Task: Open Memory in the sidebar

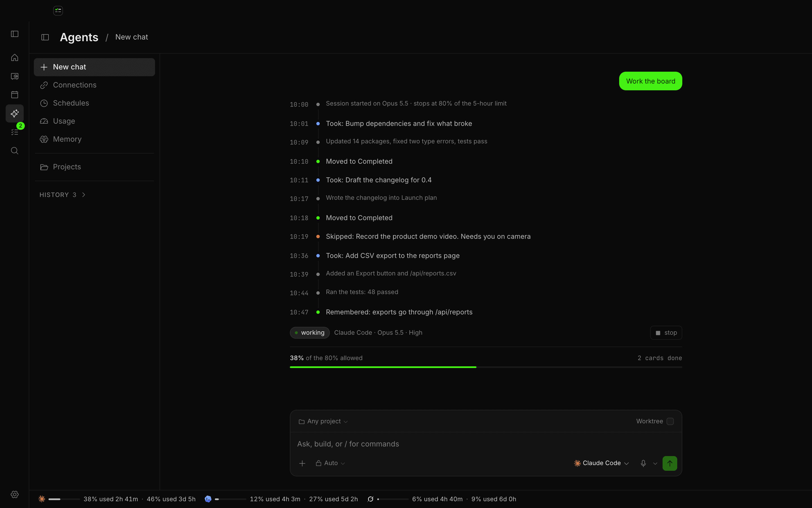Action: point(94,139)
